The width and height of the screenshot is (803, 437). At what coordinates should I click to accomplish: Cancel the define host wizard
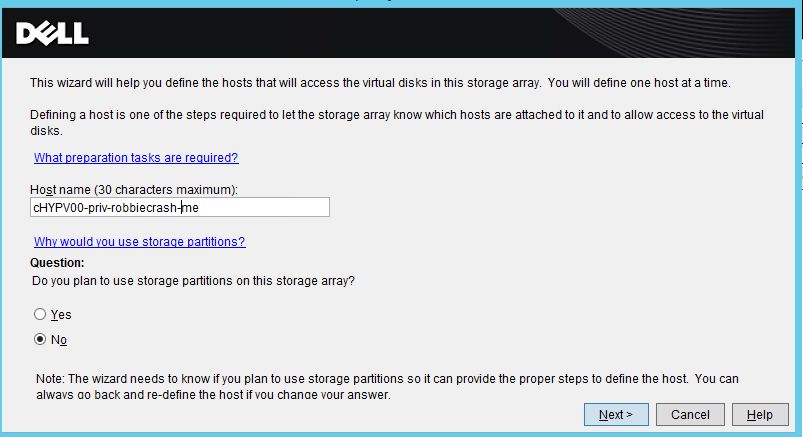[x=690, y=414]
